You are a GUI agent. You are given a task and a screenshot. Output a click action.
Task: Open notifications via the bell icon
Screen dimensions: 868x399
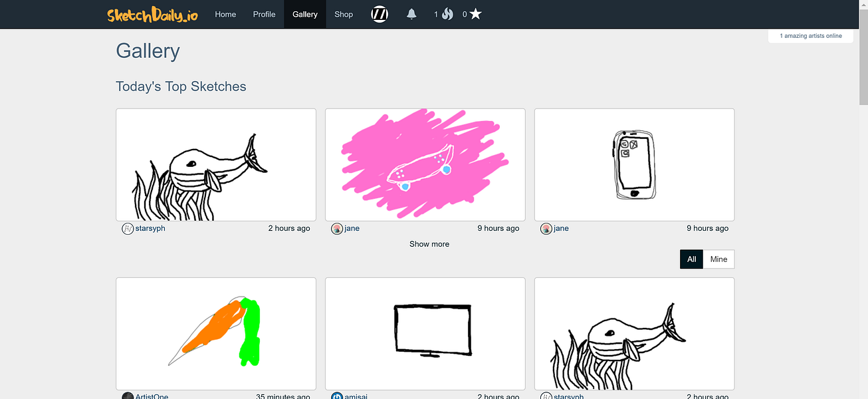(x=411, y=14)
